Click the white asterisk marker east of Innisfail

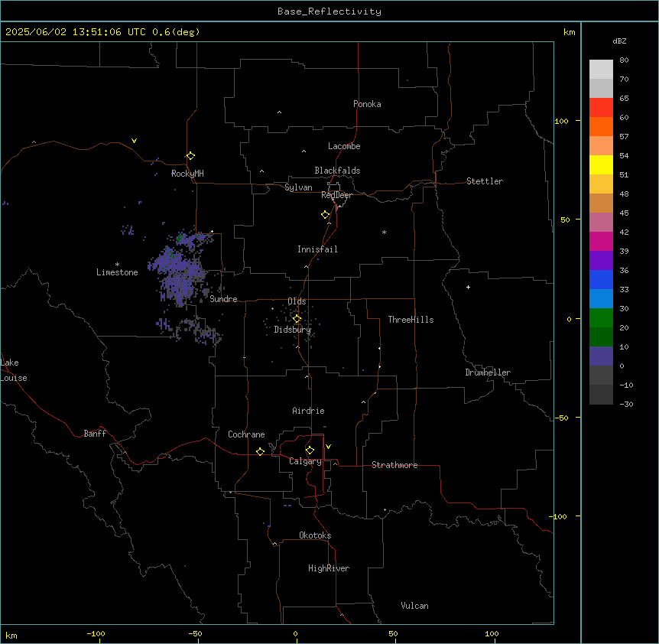(384, 232)
